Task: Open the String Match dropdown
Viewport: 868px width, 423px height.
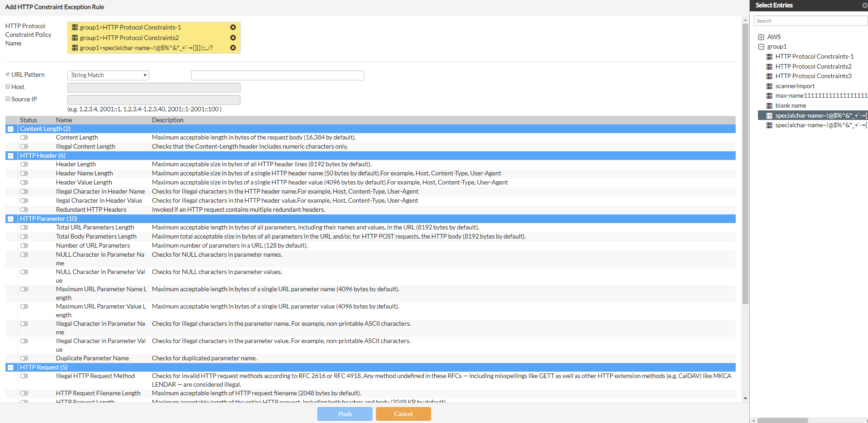Action: click(107, 75)
